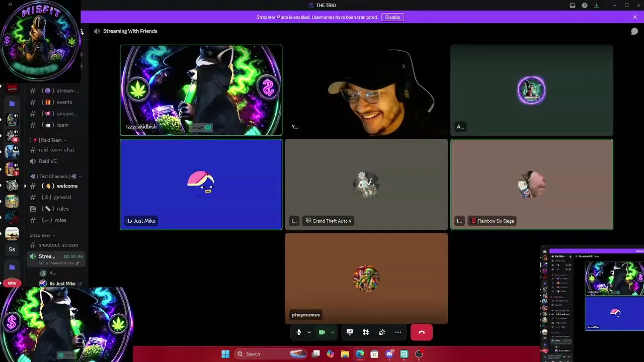
Task: Open the Discord inbox icon
Action: [x=573, y=6]
